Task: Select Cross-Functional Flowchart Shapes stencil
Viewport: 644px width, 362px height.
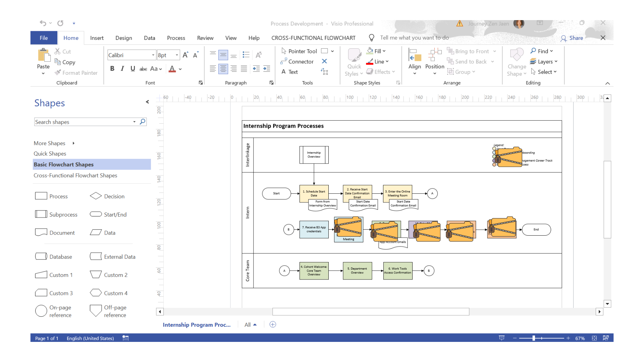Action: pyautogui.click(x=75, y=175)
